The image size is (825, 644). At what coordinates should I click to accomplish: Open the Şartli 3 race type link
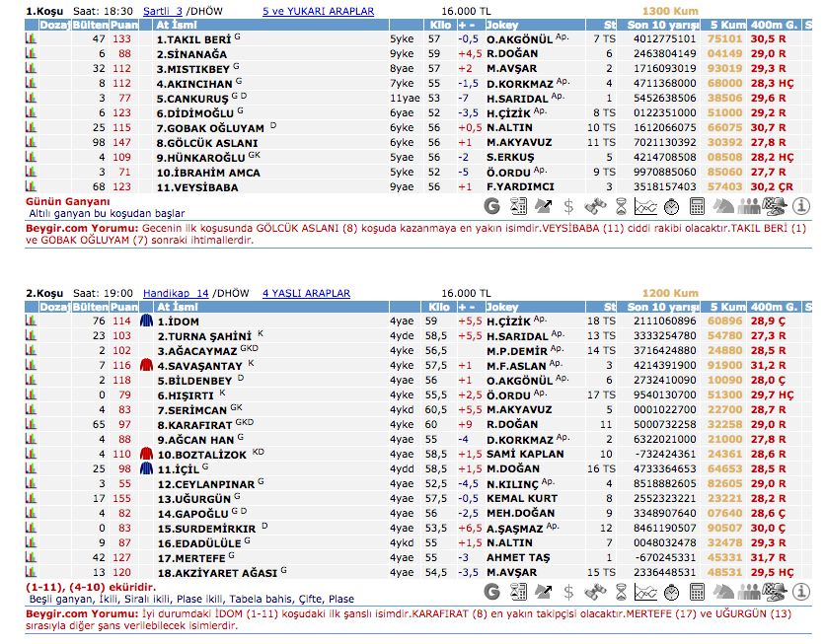click(163, 11)
